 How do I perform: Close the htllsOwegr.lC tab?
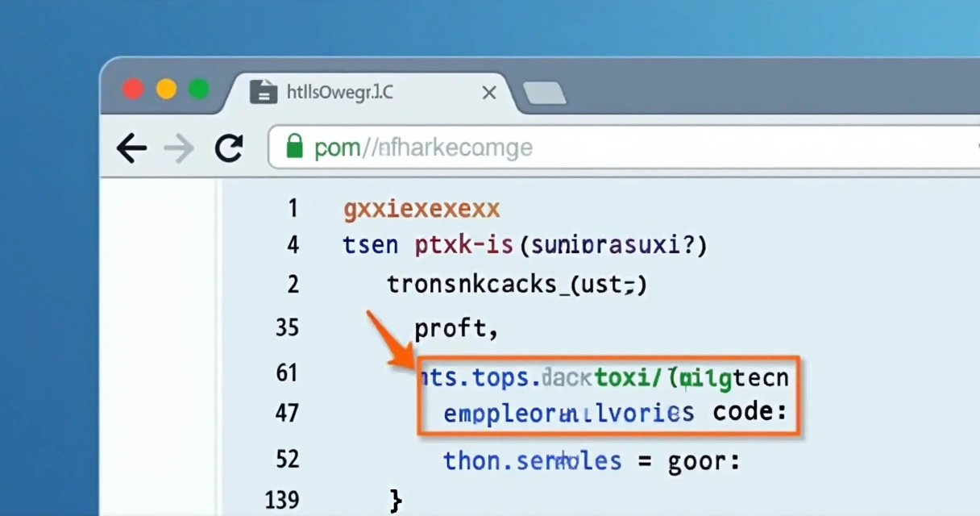(488, 94)
